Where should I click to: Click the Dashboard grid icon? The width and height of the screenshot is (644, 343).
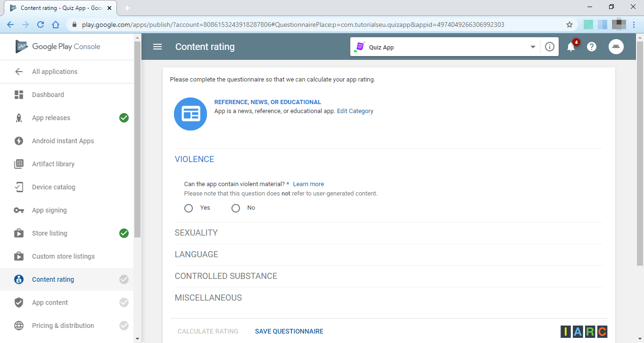pyautogui.click(x=19, y=95)
